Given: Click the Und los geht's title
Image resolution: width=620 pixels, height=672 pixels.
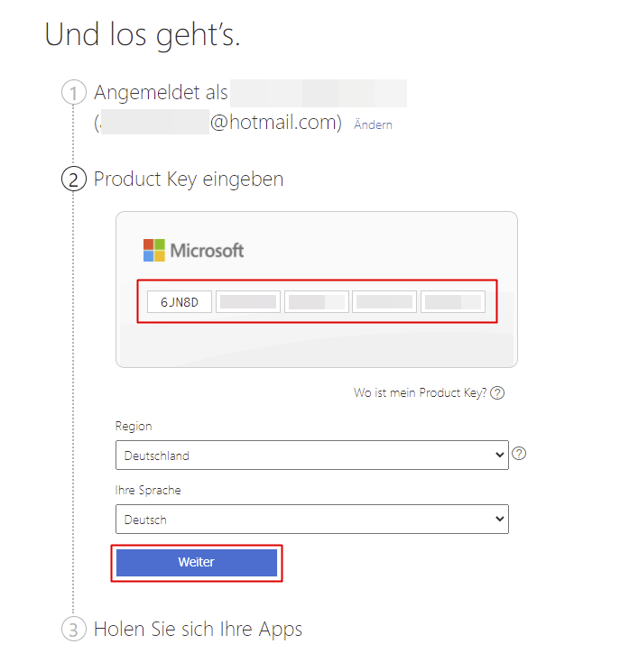Looking at the screenshot, I should 143,35.
